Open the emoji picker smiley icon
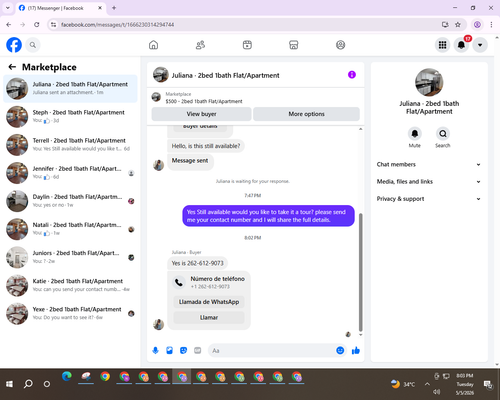The height and width of the screenshot is (400, 500). click(340, 350)
